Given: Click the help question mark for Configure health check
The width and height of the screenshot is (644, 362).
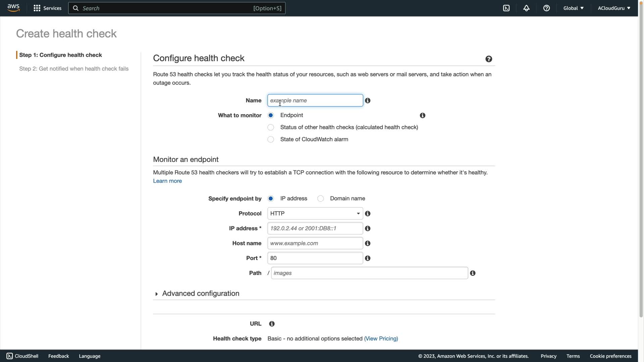Looking at the screenshot, I should (489, 59).
